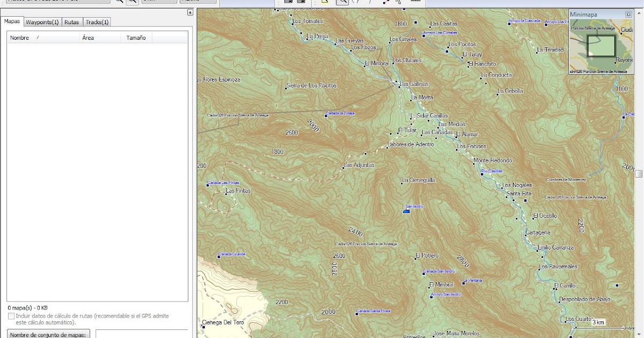Select the Rutas tab

pyautogui.click(x=71, y=22)
